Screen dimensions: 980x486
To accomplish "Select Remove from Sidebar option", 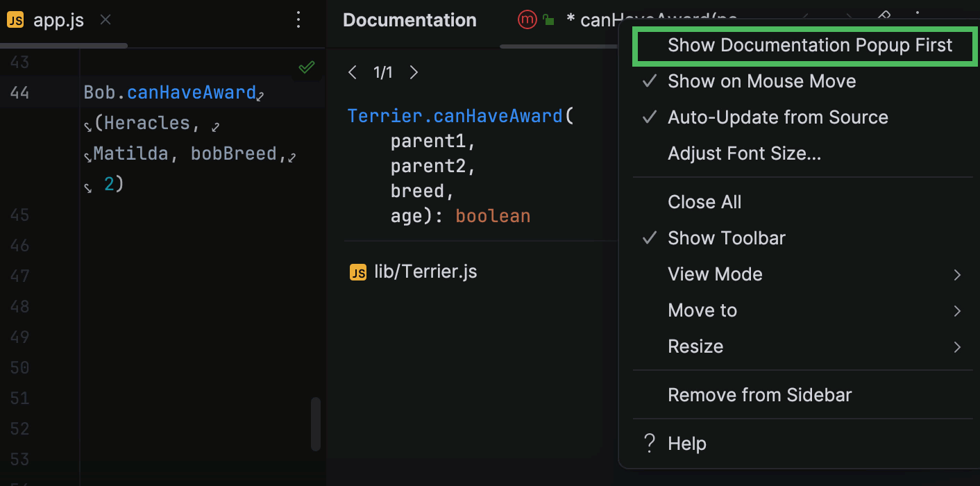I will coord(759,395).
